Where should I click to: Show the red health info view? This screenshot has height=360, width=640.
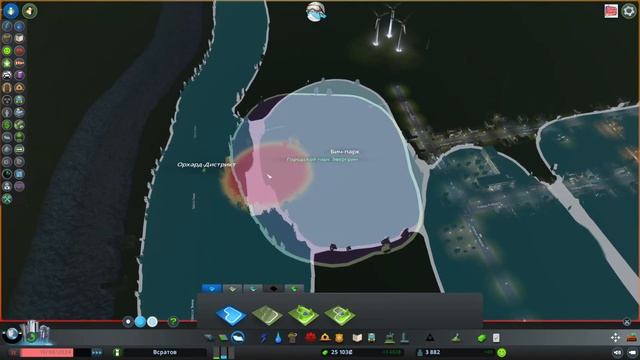coord(19,51)
